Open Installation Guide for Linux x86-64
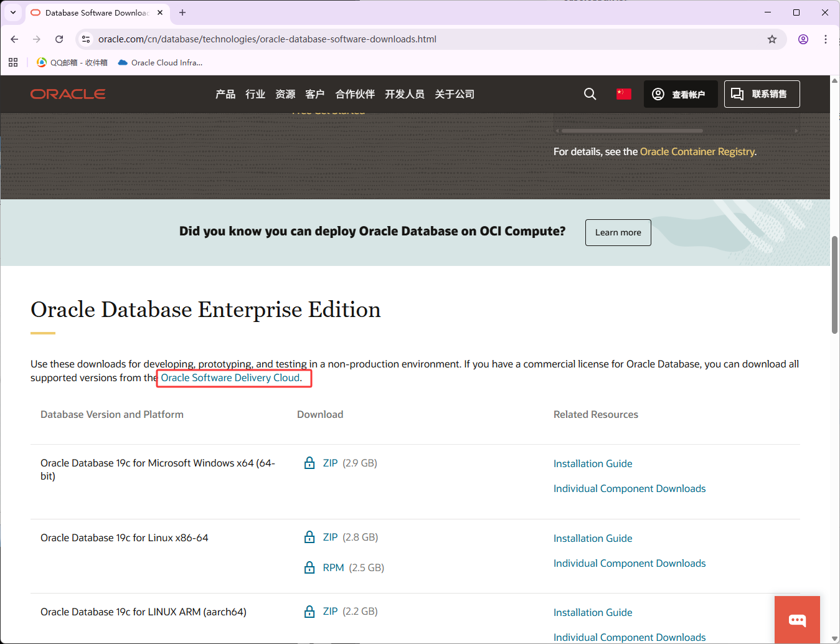This screenshot has width=840, height=644. [x=593, y=538]
